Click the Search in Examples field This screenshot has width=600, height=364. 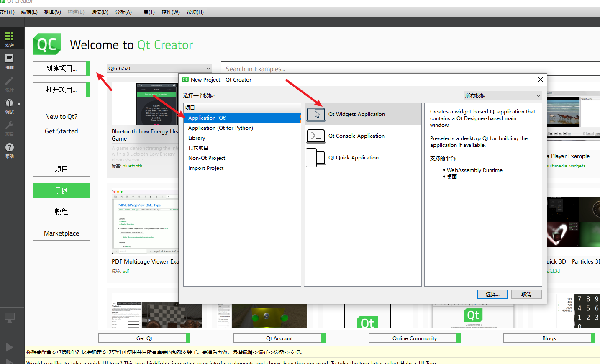click(x=410, y=69)
